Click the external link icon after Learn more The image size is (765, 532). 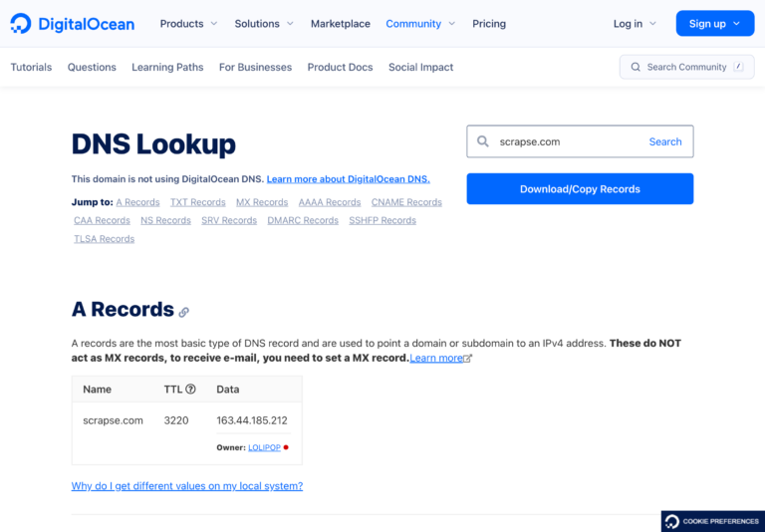click(x=468, y=359)
